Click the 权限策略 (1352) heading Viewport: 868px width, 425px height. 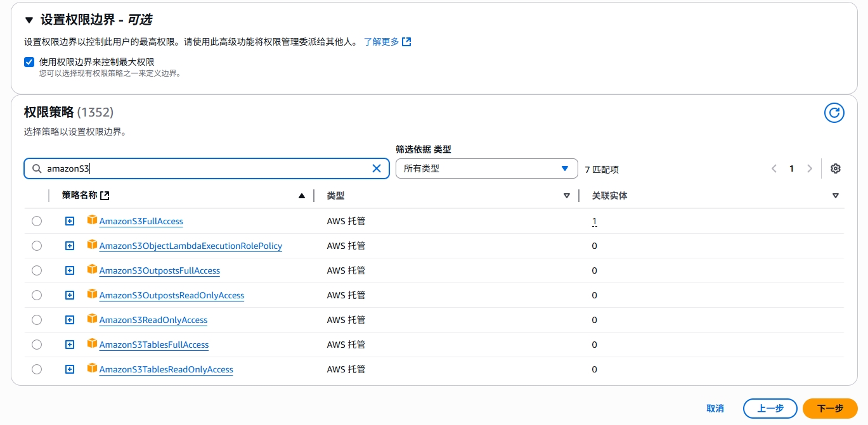[68, 112]
